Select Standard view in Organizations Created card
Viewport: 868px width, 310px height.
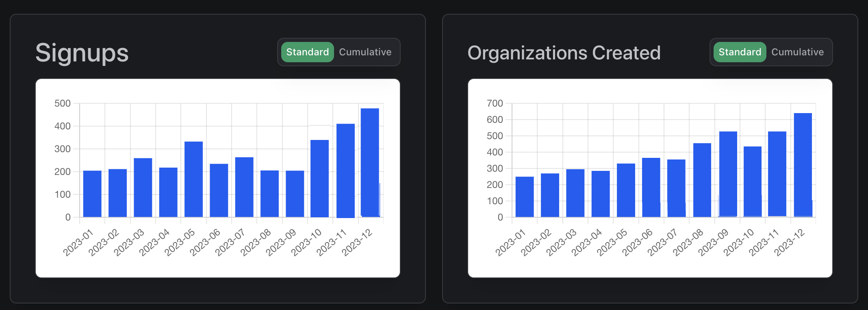click(x=740, y=52)
